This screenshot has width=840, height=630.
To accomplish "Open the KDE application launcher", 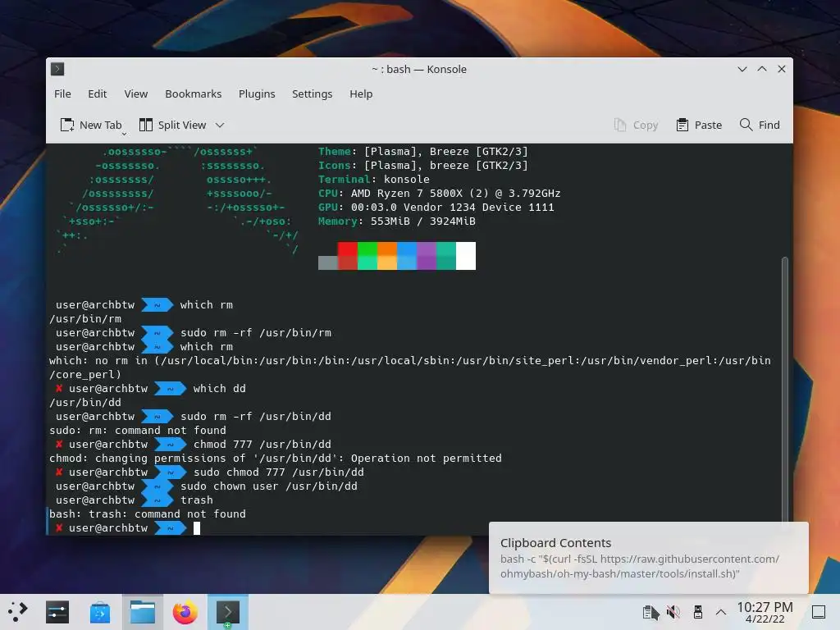I will (x=18, y=612).
